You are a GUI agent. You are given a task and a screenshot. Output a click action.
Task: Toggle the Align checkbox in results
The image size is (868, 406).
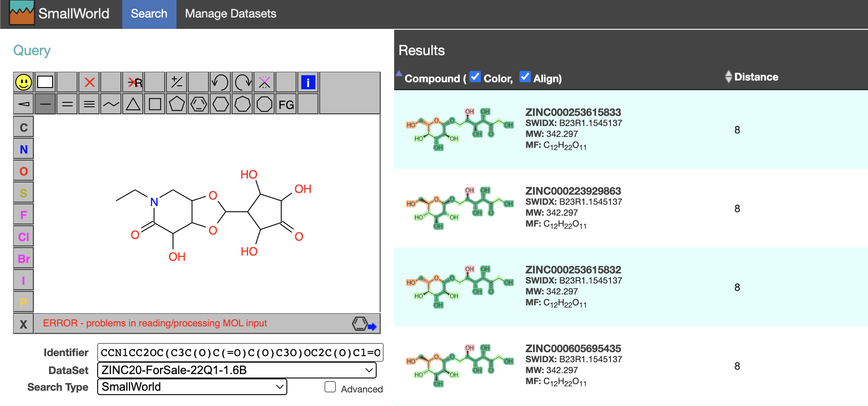pos(525,77)
